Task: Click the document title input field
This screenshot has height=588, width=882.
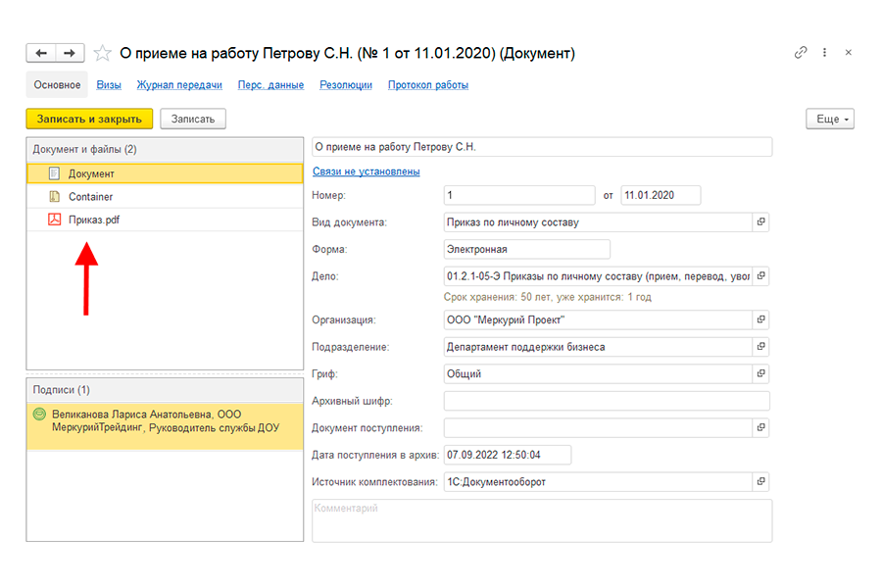Action: coord(542,147)
